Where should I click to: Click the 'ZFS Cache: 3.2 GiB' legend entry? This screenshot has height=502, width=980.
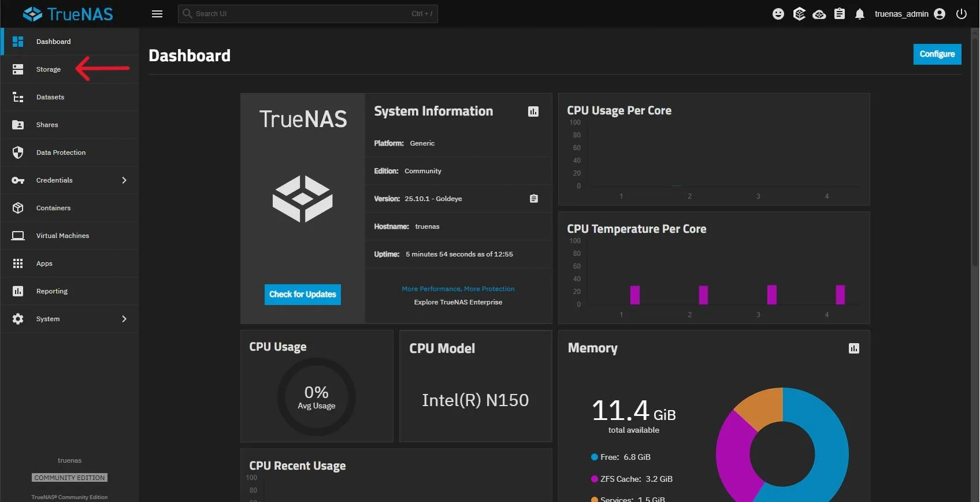click(632, 479)
